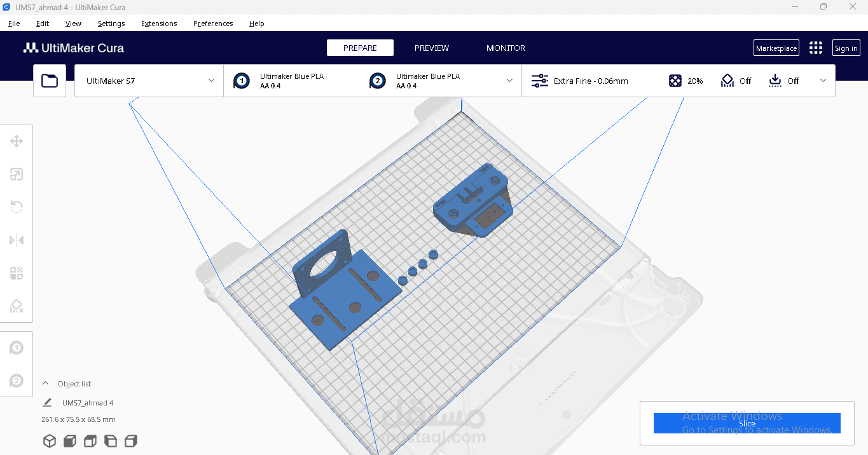The image size is (868, 455).
Task: Click extruder 1 material badge
Action: (x=242, y=81)
